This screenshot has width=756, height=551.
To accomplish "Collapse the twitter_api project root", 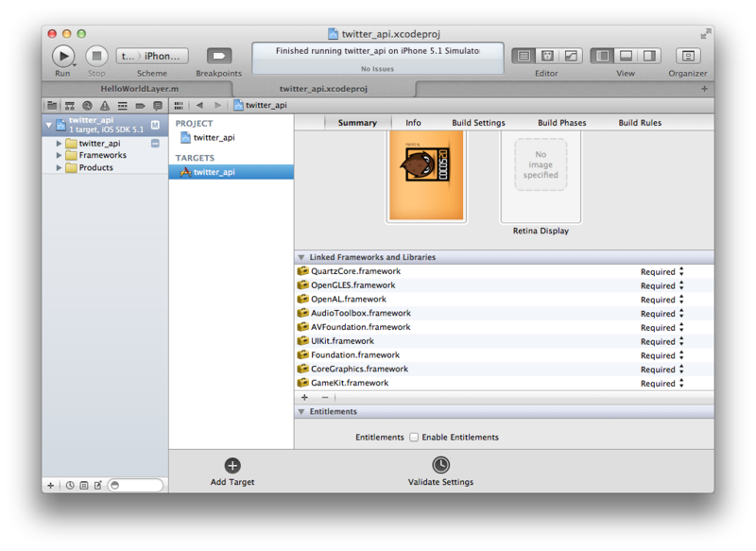I will (49, 125).
